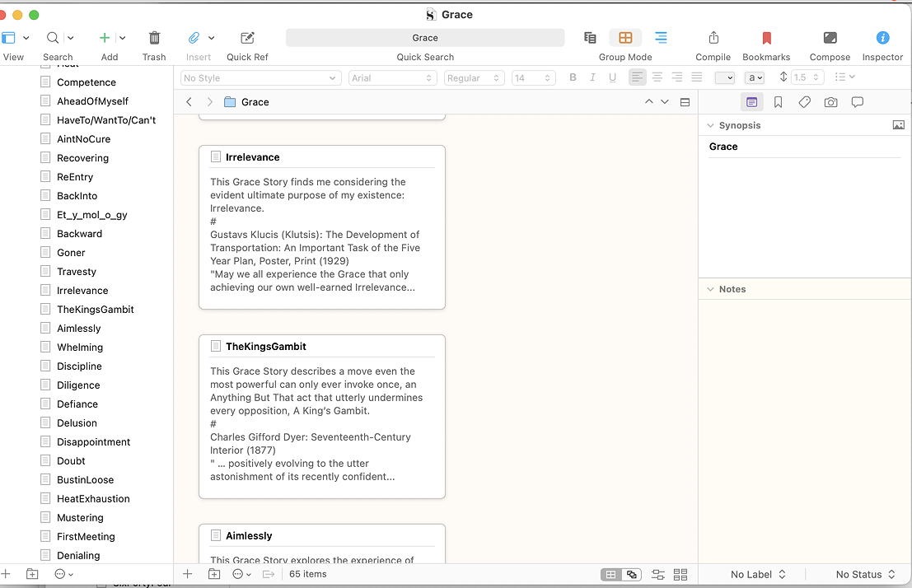Select the Irrelevance index card
The width and height of the screenshot is (912, 588).
[x=322, y=227]
